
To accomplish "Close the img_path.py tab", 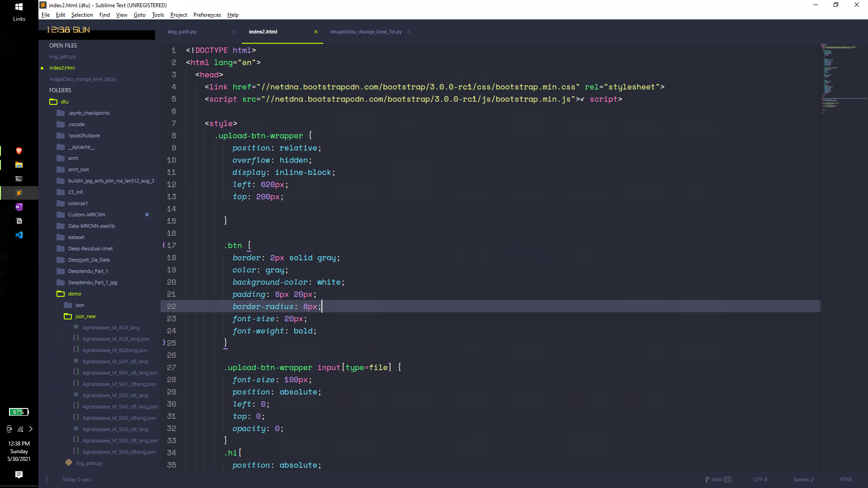I will [x=234, y=32].
